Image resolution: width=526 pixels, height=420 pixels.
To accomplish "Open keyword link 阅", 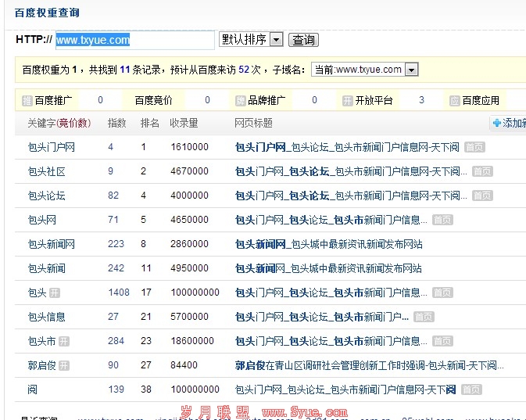I will click(x=33, y=389).
